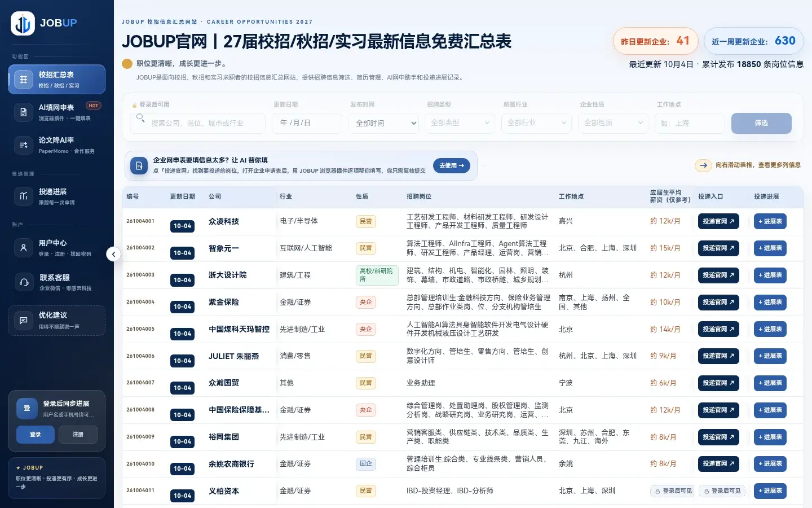Open 联系客服 headset icon
Screen dimensions: 812x508
click(x=24, y=282)
